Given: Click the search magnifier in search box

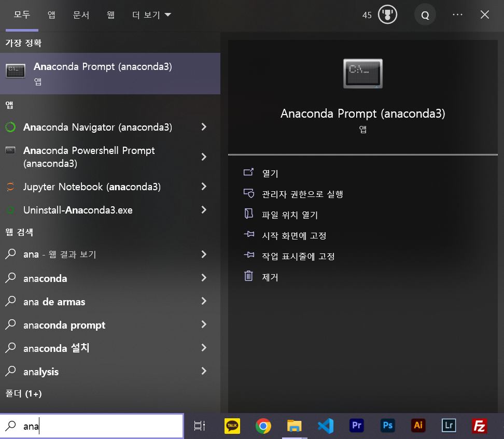Looking at the screenshot, I should pos(10,426).
